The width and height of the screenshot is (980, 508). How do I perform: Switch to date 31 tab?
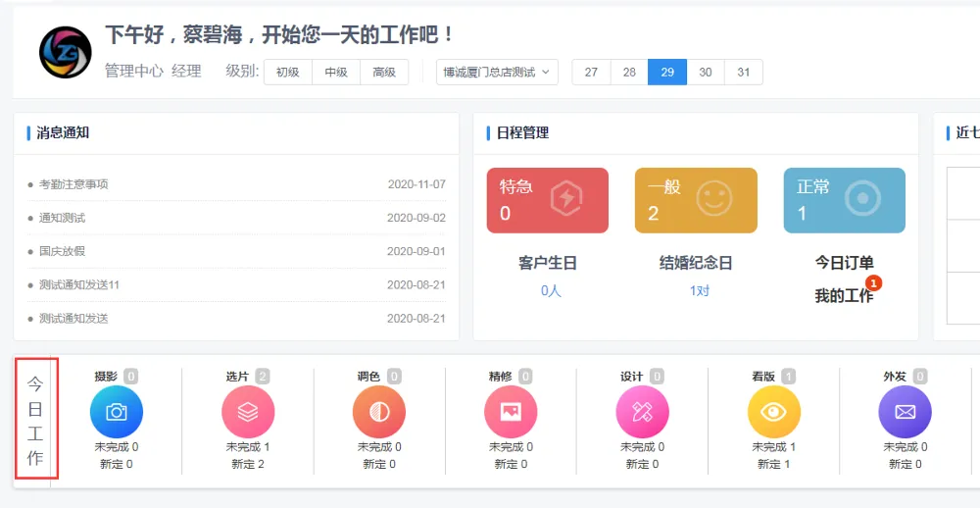tap(744, 72)
